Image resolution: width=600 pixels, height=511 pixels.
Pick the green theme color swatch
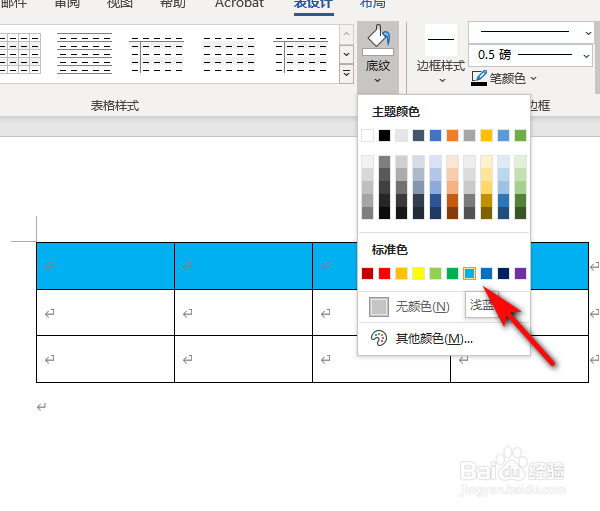point(520,136)
